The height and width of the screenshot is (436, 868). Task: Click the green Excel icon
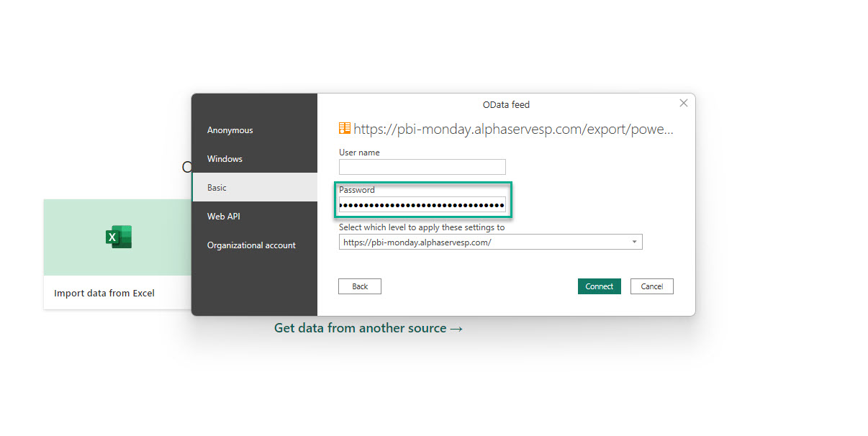(119, 237)
